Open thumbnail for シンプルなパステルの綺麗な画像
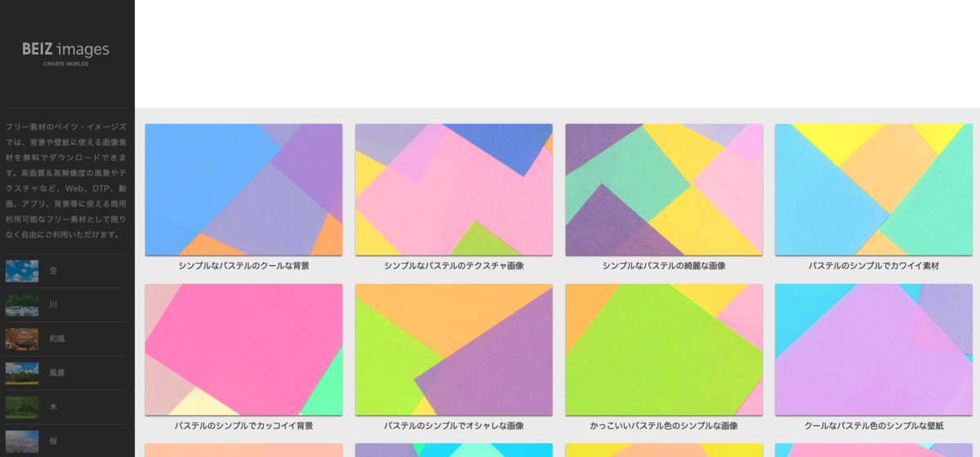Image resolution: width=980 pixels, height=457 pixels. (664, 190)
